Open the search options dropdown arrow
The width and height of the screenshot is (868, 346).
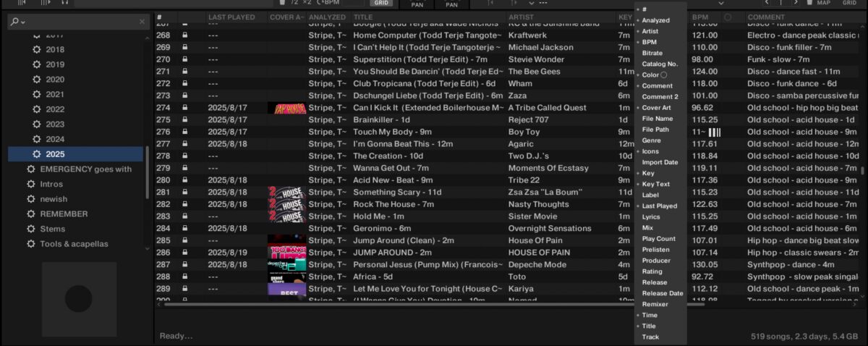pyautogui.click(x=23, y=22)
